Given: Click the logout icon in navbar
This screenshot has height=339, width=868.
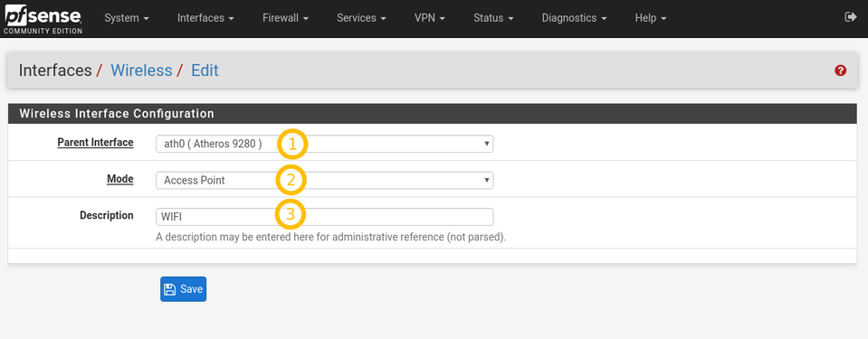Looking at the screenshot, I should [x=850, y=18].
